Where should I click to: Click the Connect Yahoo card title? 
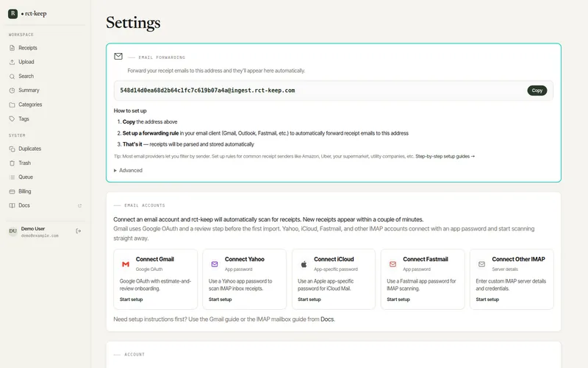245,259
